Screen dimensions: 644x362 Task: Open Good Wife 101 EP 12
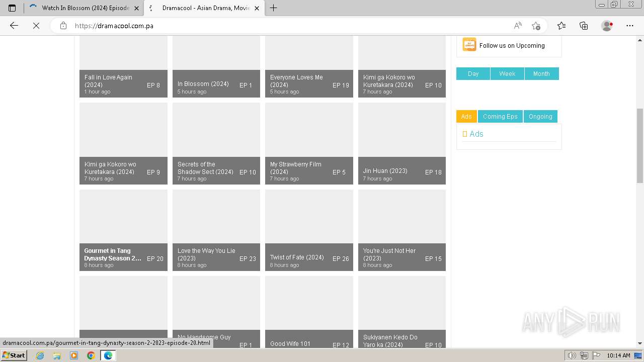coord(309,312)
